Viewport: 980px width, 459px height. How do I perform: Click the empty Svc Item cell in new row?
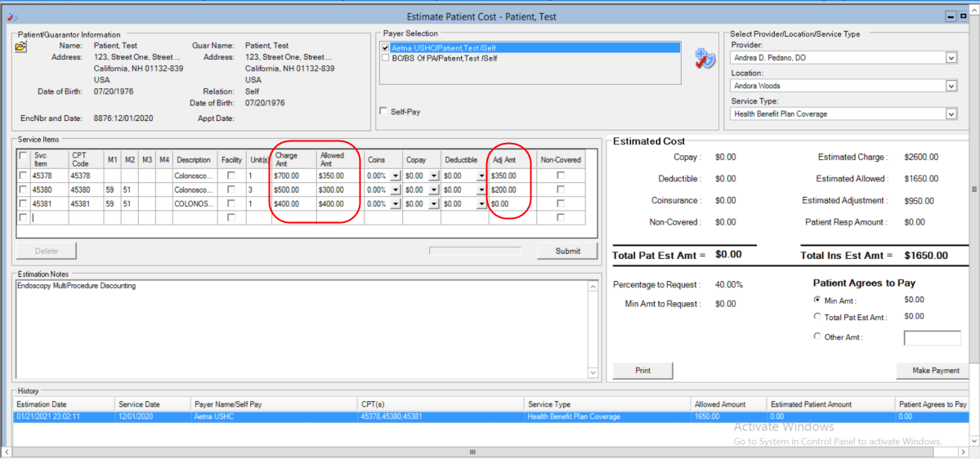point(49,218)
